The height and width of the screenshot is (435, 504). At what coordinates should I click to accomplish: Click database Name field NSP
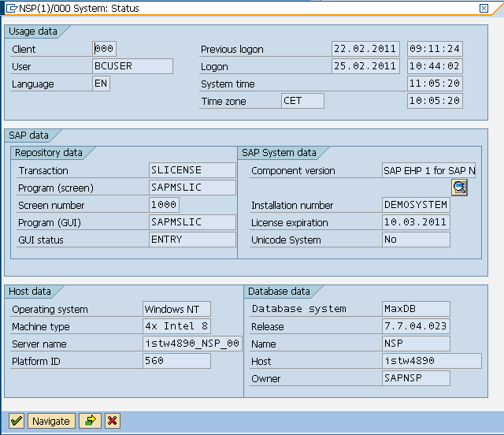click(416, 344)
